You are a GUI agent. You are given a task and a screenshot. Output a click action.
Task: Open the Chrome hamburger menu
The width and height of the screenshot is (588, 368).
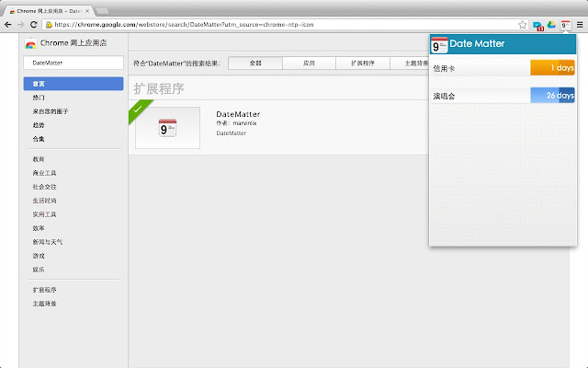[x=580, y=25]
